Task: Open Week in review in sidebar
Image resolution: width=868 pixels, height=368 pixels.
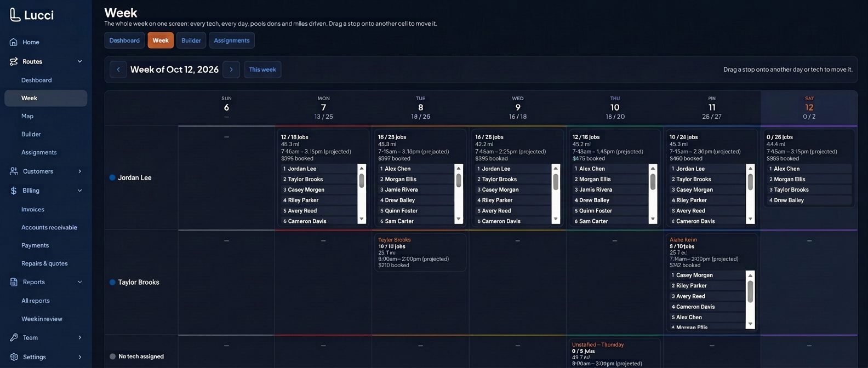Action: coord(42,319)
